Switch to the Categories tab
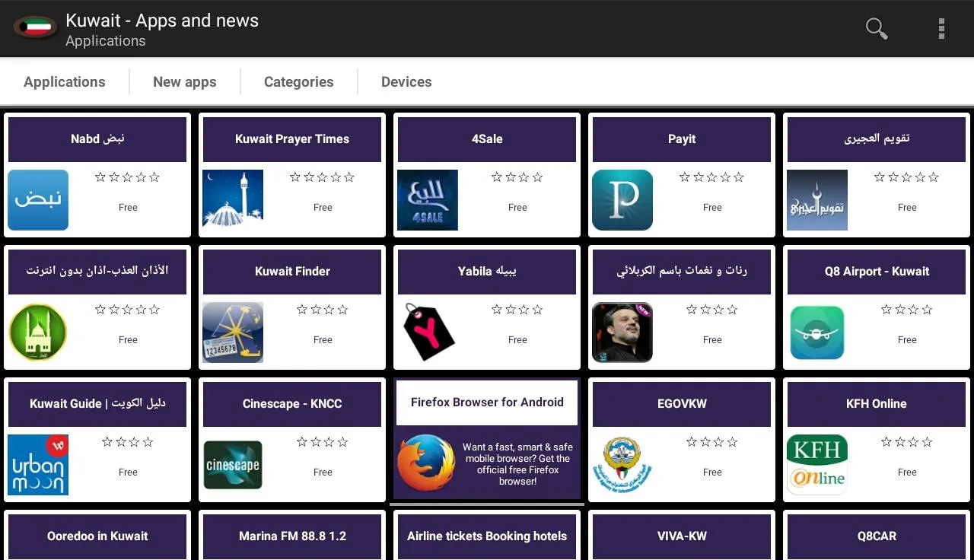Viewport: 974px width, 560px height. pos(299,82)
